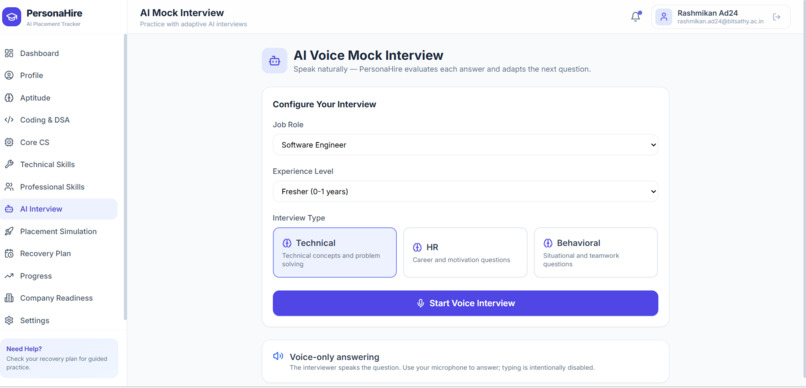Click 'AI Placement Tracker' tagline
The image size is (806, 388).
[x=53, y=24]
